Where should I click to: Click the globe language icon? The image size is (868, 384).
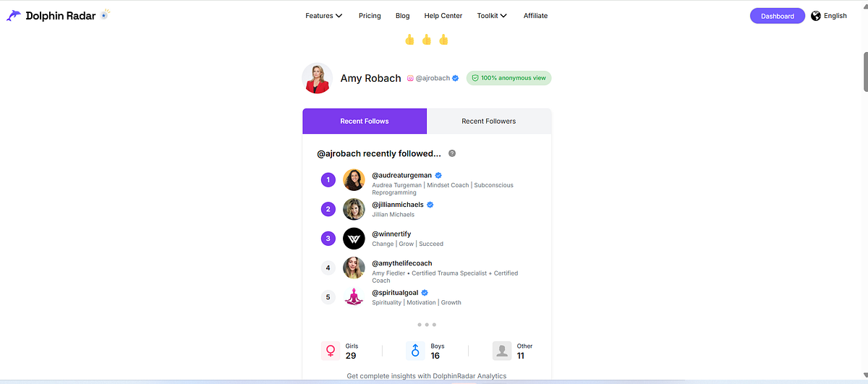pyautogui.click(x=816, y=16)
